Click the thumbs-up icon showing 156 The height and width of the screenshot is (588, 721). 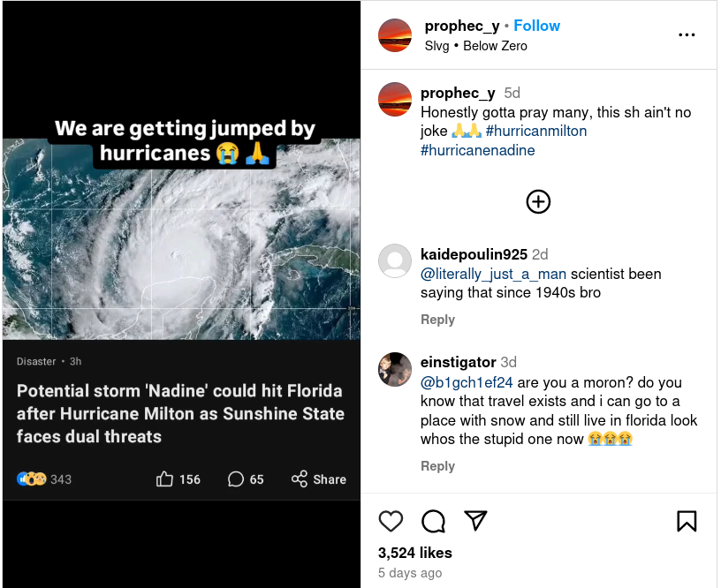(165, 479)
